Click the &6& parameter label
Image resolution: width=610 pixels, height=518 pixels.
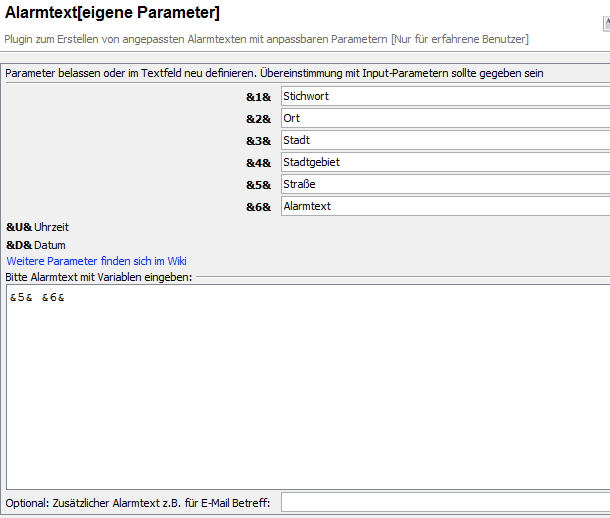258,207
